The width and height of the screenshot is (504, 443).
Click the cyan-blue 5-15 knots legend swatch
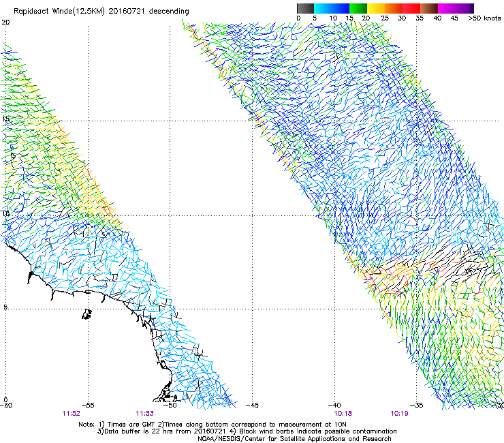pyautogui.click(x=332, y=8)
